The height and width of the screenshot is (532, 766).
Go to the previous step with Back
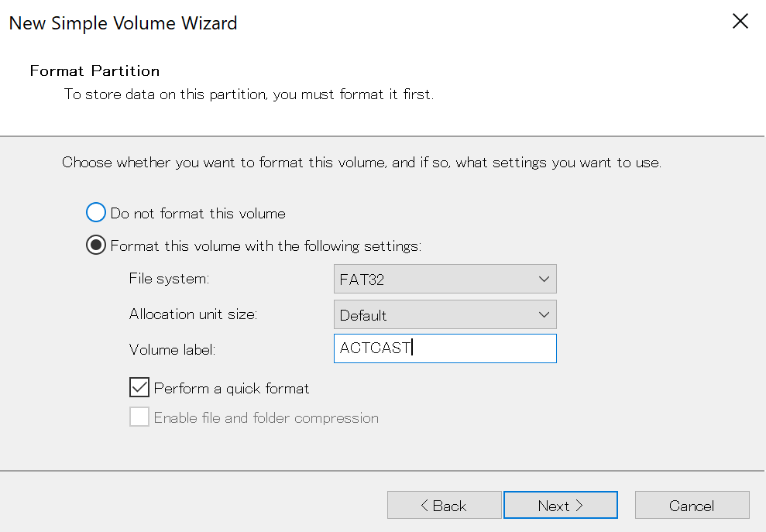444,506
